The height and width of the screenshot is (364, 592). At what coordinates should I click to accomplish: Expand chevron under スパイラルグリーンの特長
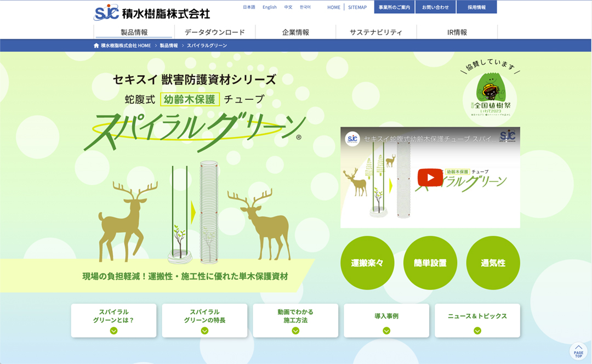click(x=204, y=331)
